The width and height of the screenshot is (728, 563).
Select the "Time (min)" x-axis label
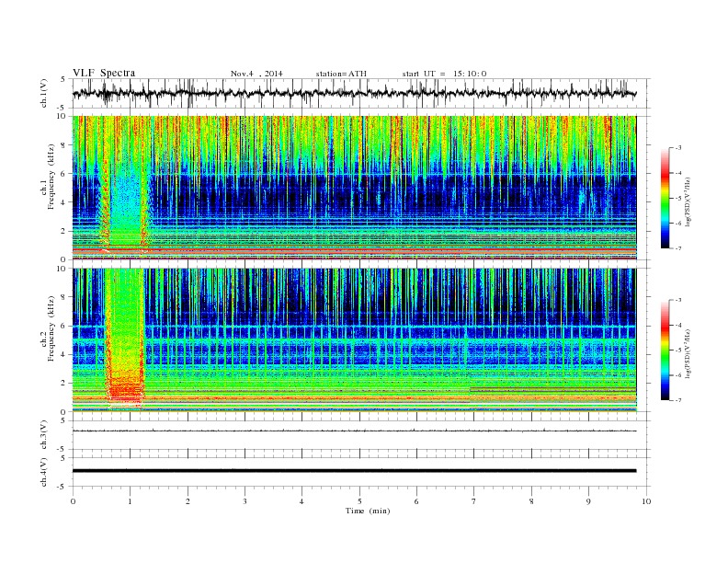click(368, 511)
